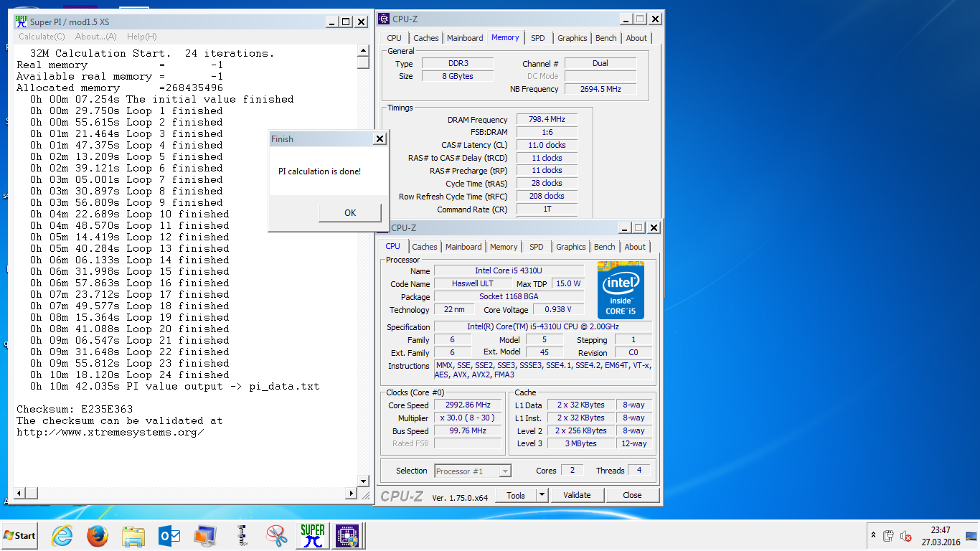Open the Processor #1 selection combo box
980x551 pixels.
(473, 471)
